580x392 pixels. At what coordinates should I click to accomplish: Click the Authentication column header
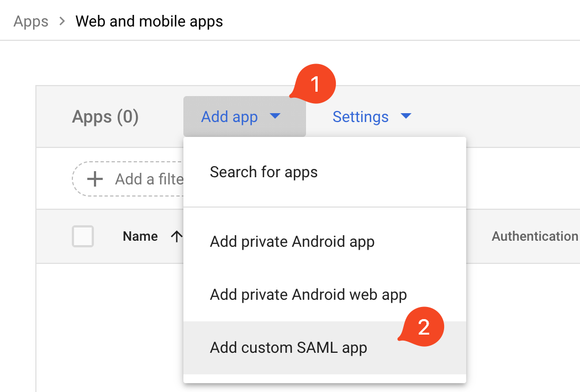click(x=534, y=237)
